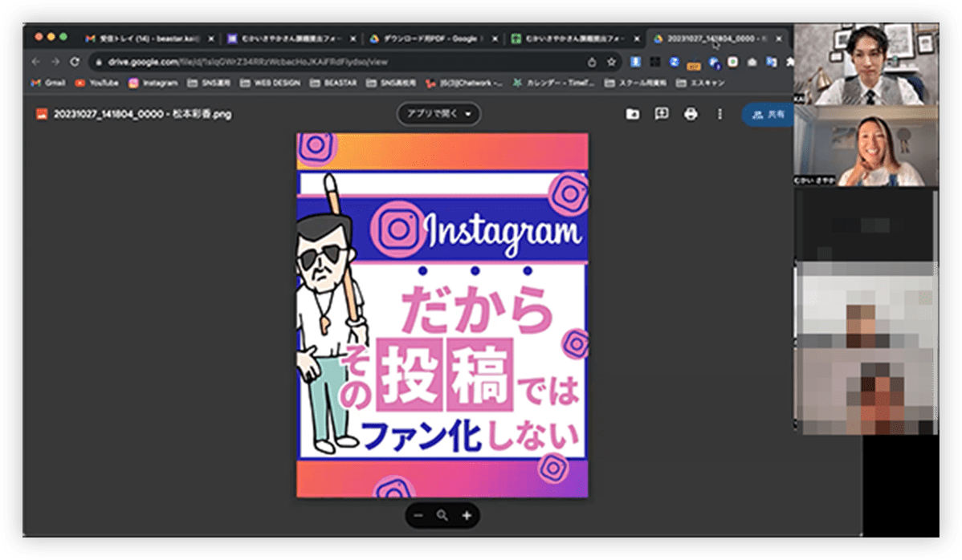Screen dimensions: 962x560
Task: Bookmark this page with the star icon
Action: 611,62
